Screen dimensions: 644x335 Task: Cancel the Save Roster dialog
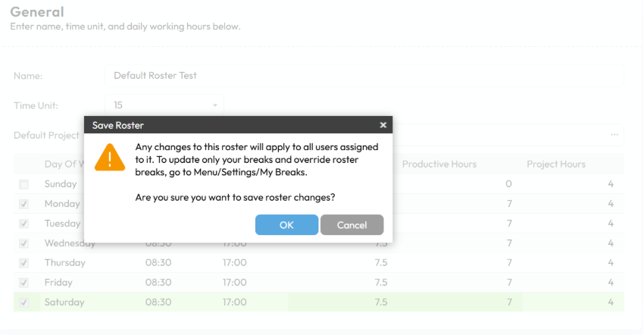[x=352, y=225]
